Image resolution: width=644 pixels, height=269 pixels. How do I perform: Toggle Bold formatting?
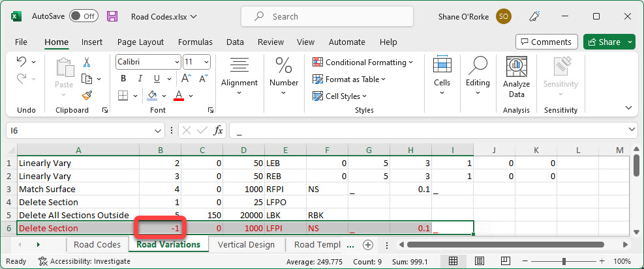pos(123,79)
